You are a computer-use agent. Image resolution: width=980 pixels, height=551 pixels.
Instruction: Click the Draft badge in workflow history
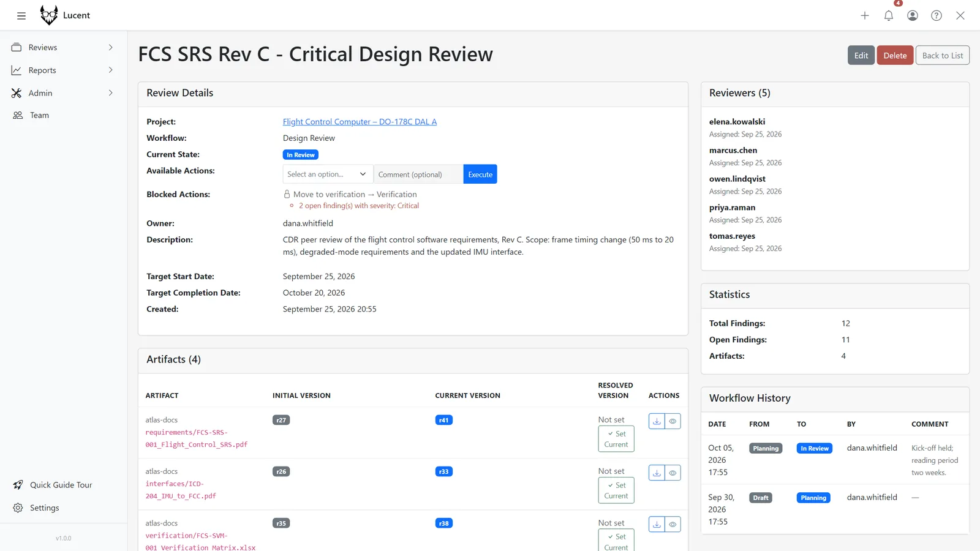(x=761, y=498)
